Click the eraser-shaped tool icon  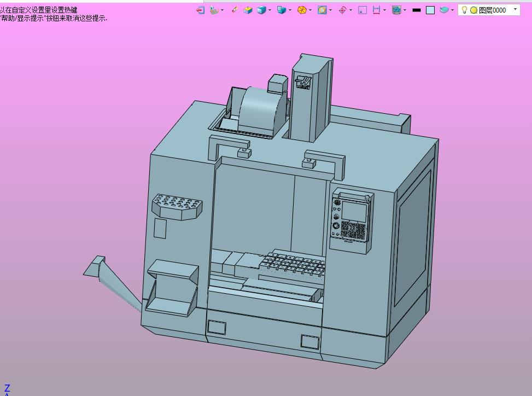[x=235, y=10]
